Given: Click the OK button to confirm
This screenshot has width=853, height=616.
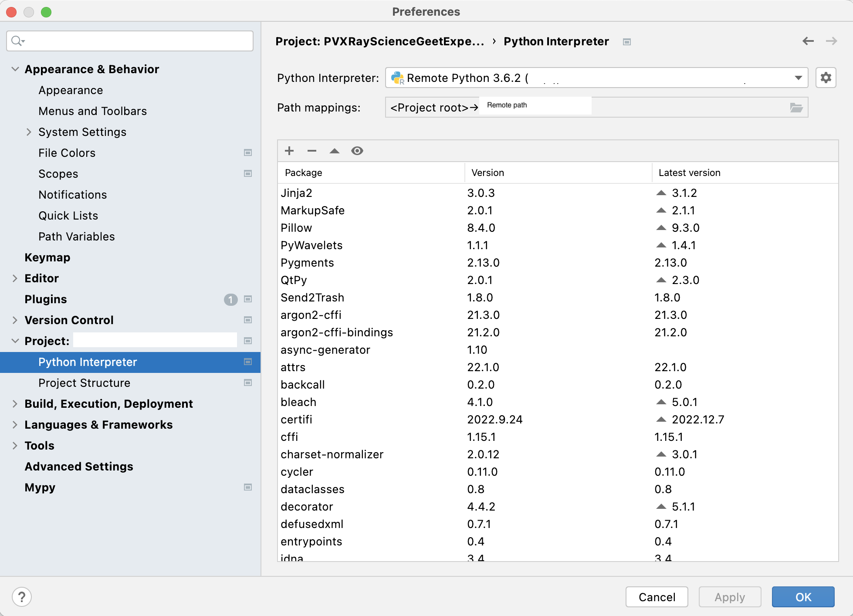Looking at the screenshot, I should (x=803, y=596).
